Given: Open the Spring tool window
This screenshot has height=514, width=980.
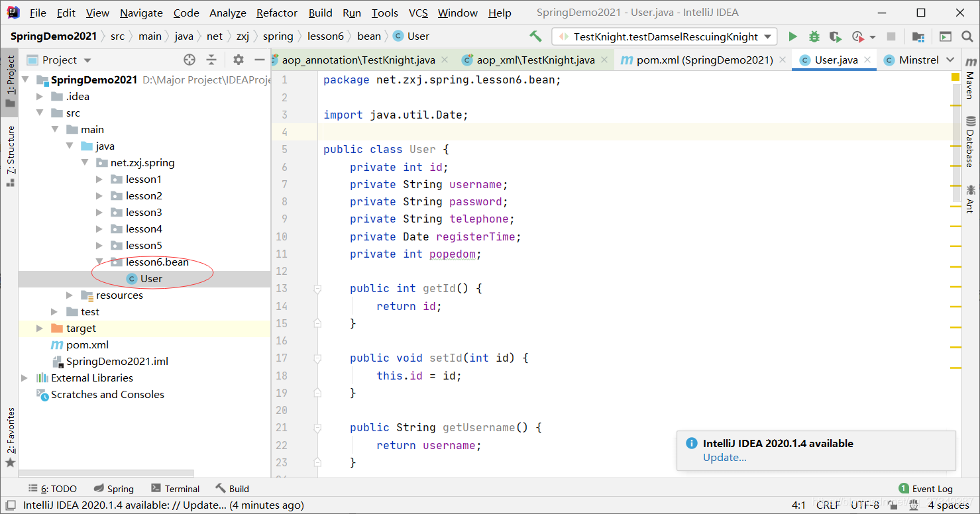Looking at the screenshot, I should click(x=113, y=489).
